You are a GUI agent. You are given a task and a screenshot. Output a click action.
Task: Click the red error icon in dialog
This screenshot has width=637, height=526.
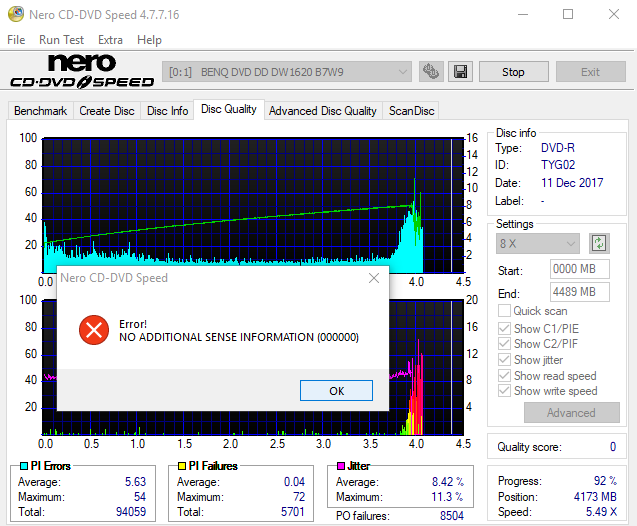(94, 330)
